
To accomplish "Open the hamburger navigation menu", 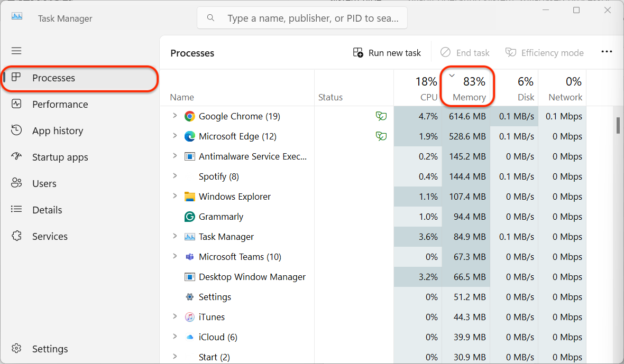I will point(16,51).
